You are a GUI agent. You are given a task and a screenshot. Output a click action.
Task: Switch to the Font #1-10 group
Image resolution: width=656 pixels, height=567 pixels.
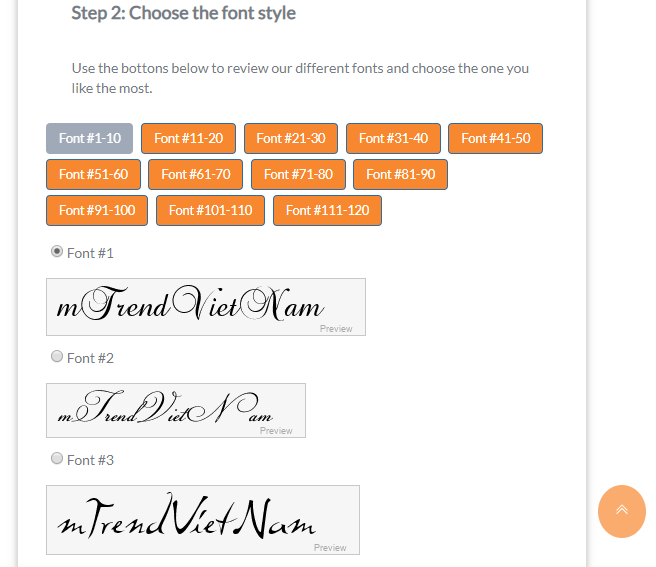pyautogui.click(x=89, y=139)
